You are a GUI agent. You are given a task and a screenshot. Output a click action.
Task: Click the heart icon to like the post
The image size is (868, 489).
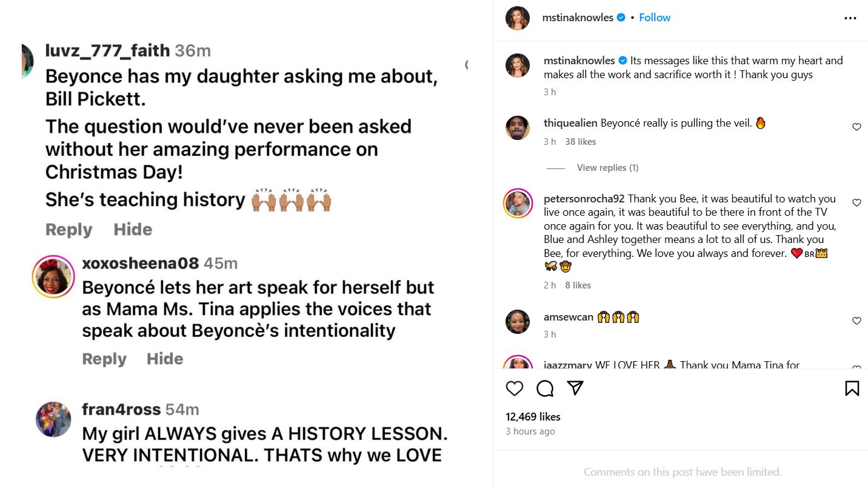(x=515, y=388)
